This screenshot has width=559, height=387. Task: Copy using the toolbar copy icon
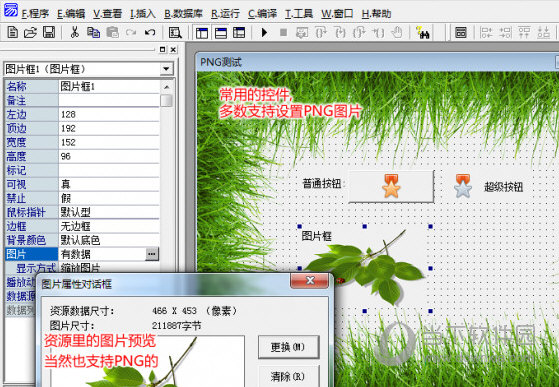click(x=93, y=32)
